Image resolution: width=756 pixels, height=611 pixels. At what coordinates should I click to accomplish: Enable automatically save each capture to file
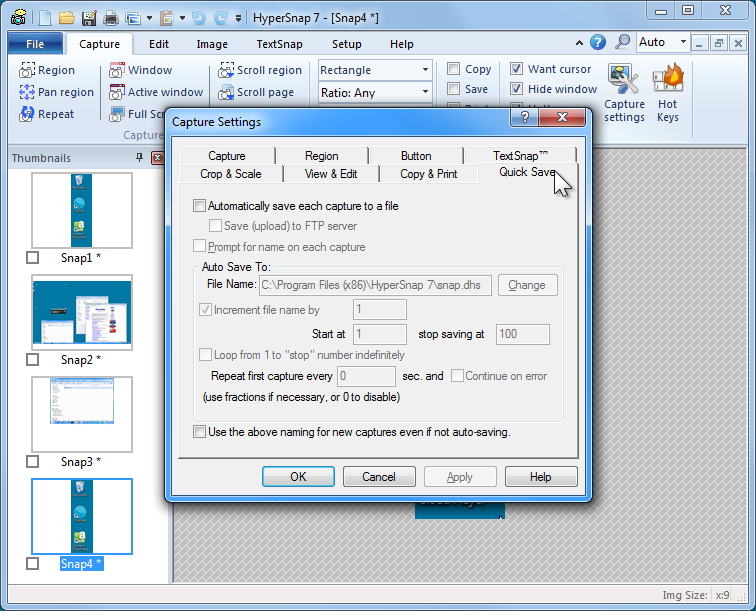tap(199, 206)
